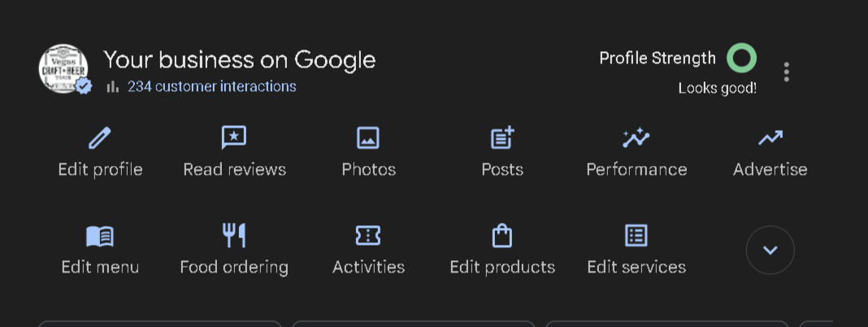868x327 pixels.
Task: Open Edit products shopping bag
Action: tap(502, 237)
